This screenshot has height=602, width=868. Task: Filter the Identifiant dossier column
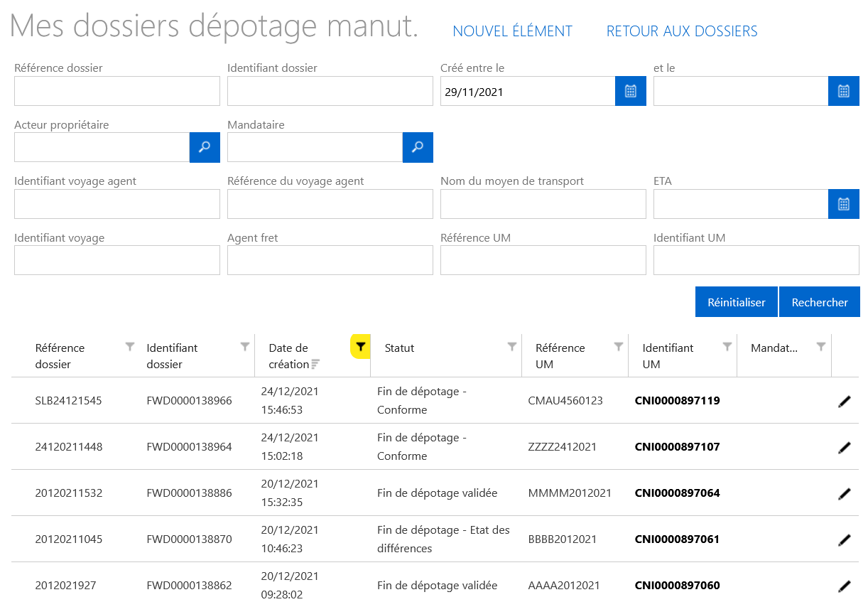245,347
